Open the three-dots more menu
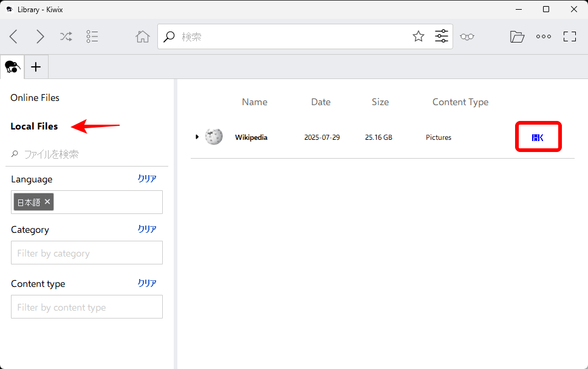The image size is (588, 369). [x=544, y=36]
